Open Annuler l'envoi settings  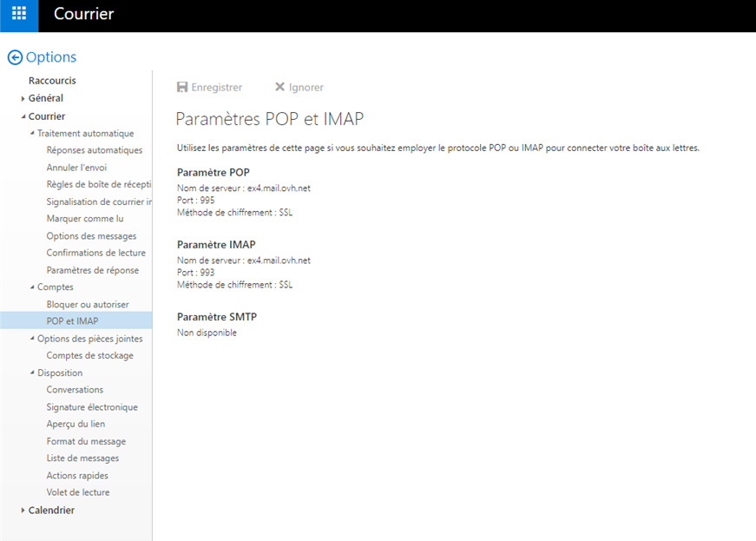76,168
